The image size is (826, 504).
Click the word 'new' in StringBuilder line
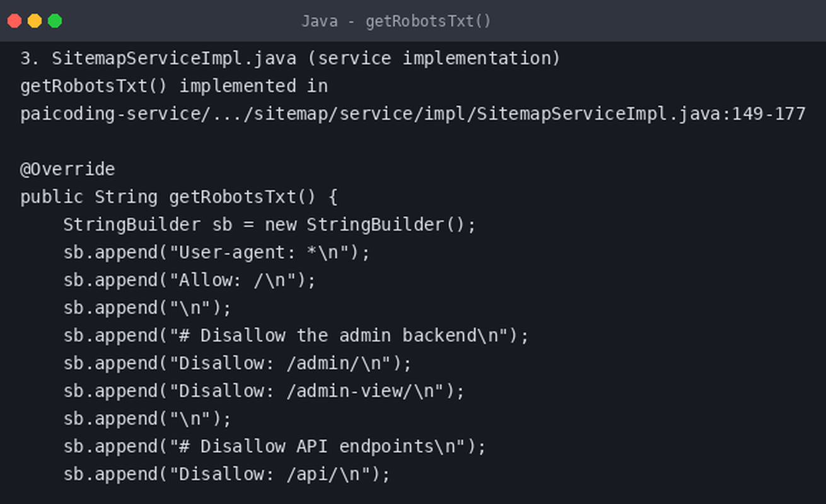(280, 225)
